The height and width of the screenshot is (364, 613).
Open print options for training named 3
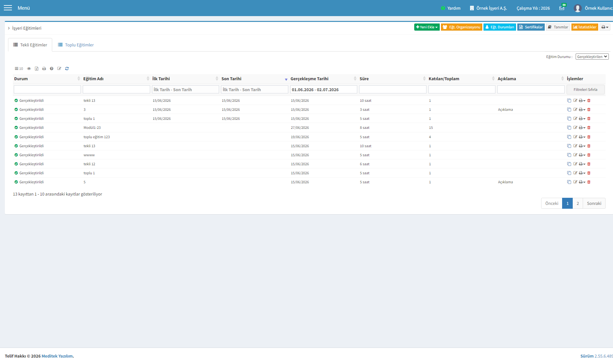click(x=582, y=110)
